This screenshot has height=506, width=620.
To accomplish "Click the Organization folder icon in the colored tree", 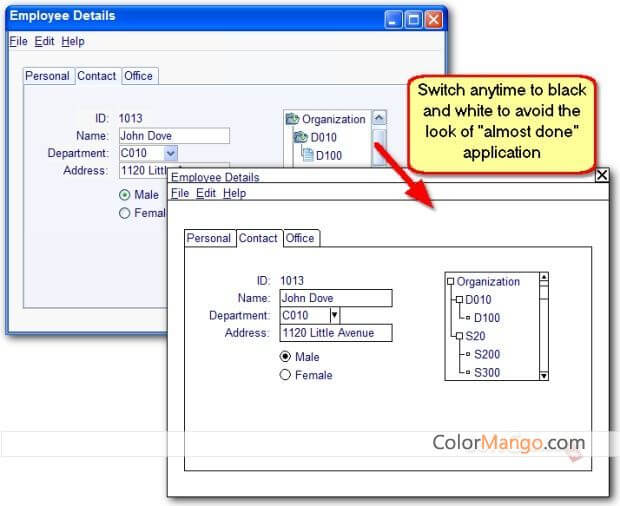I will tap(293, 119).
